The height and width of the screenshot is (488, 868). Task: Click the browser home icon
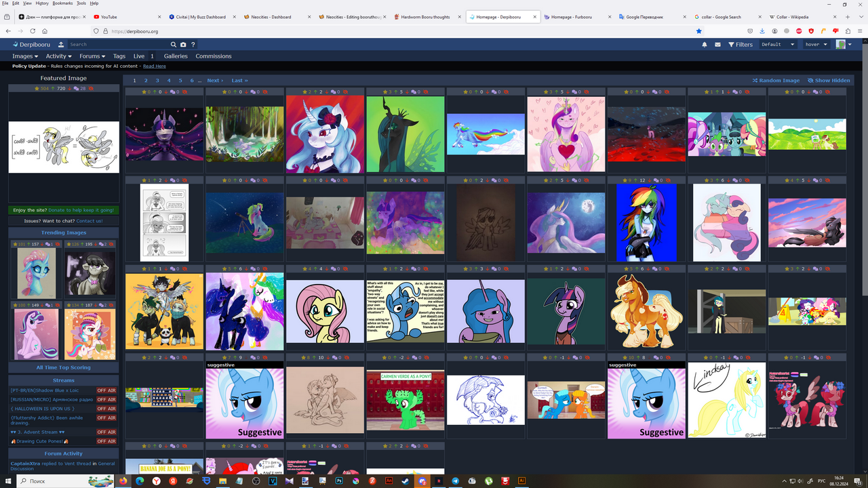tap(45, 31)
